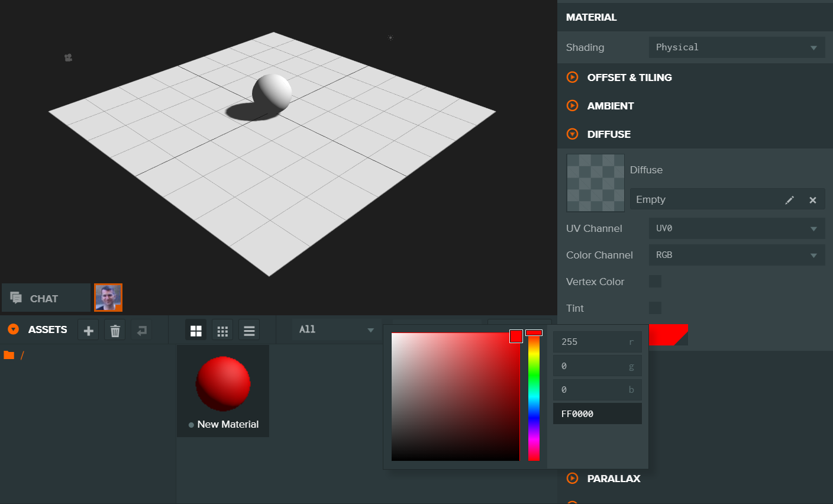Viewport: 833px width, 504px height.
Task: Open the Shading Physical dropdown
Action: 737,47
